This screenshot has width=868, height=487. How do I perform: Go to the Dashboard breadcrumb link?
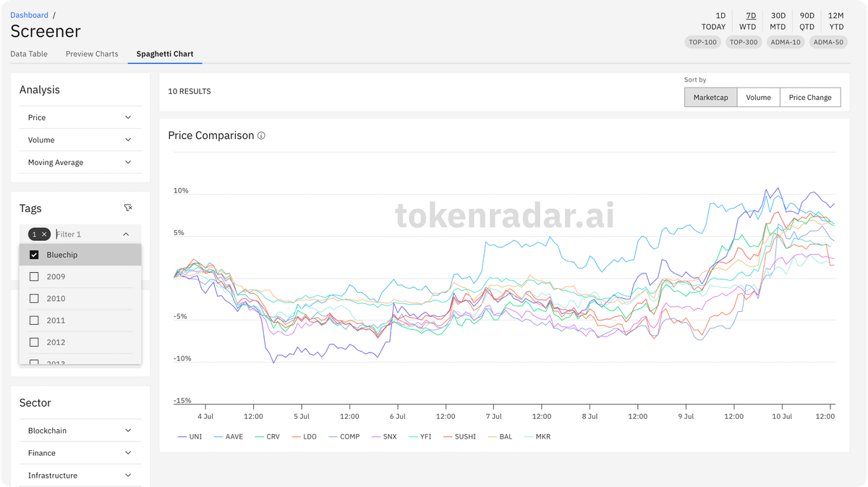click(x=29, y=15)
